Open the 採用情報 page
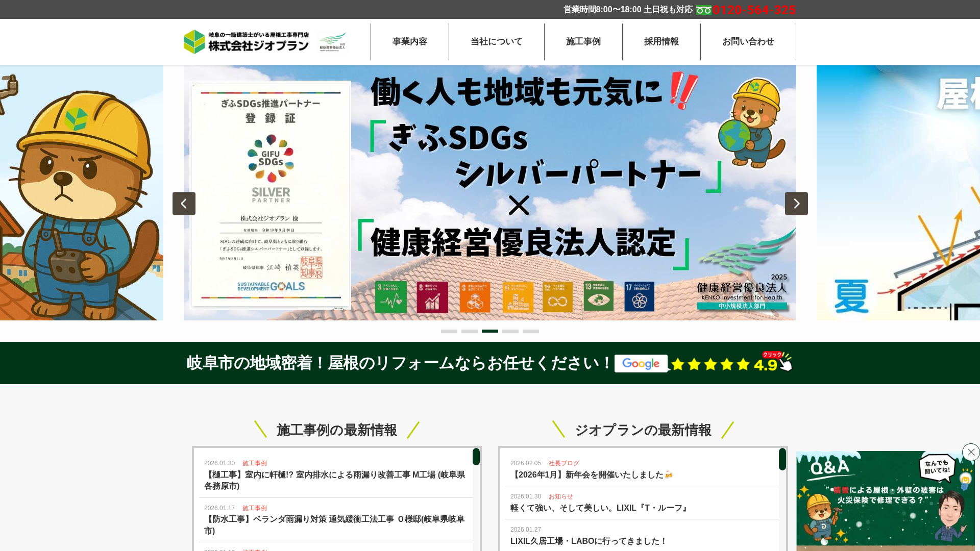Viewport: 980px width, 551px height. pyautogui.click(x=661, y=42)
